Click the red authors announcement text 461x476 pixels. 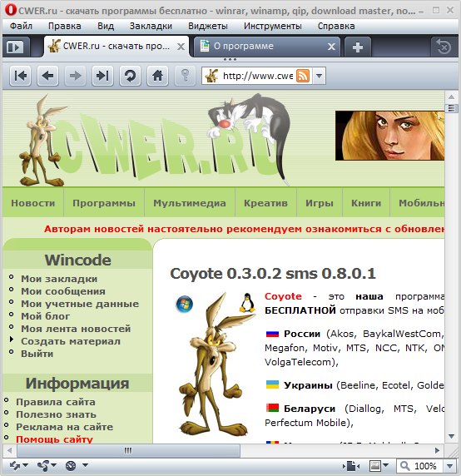click(x=244, y=229)
